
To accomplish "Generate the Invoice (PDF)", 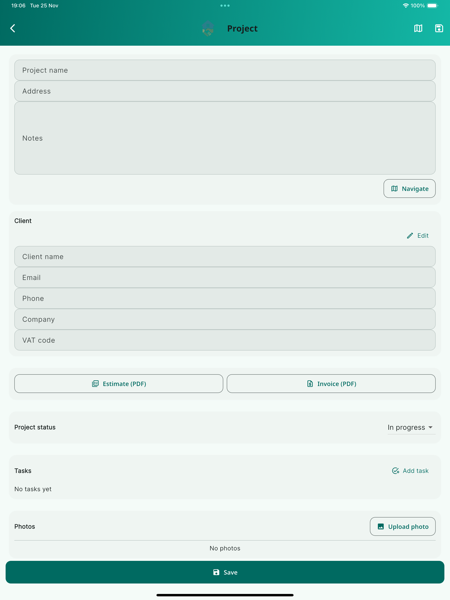I will click(x=331, y=383).
